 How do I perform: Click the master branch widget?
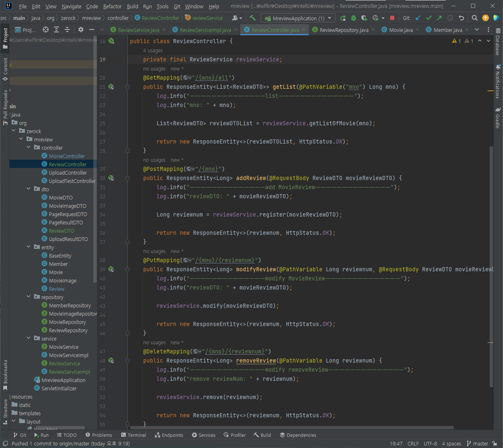click(478, 443)
